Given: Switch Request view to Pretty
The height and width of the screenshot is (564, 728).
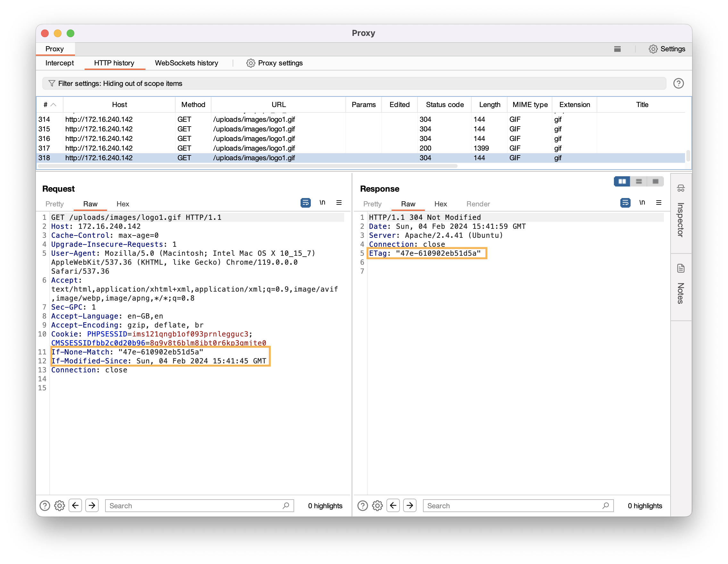Looking at the screenshot, I should (x=55, y=204).
